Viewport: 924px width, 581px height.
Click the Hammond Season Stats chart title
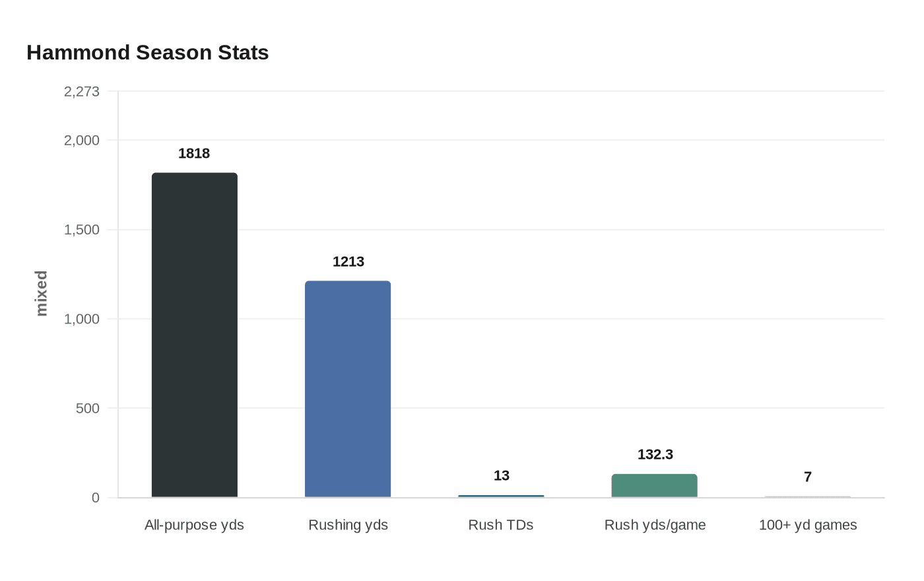[148, 53]
